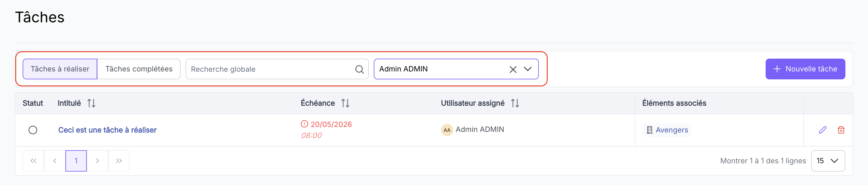Open the task 'Ceci est une tâche à réaliser'
868x185 pixels.
tap(107, 130)
